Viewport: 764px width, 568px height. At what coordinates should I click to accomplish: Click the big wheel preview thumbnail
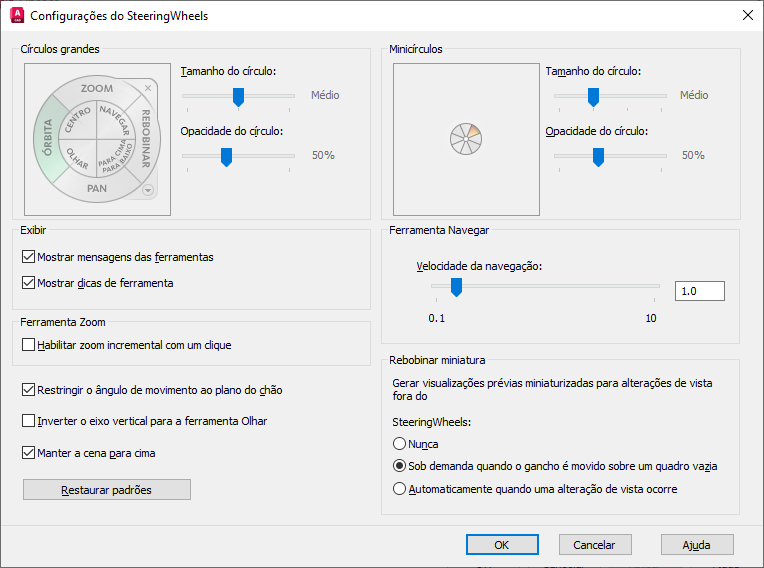[x=97, y=139]
